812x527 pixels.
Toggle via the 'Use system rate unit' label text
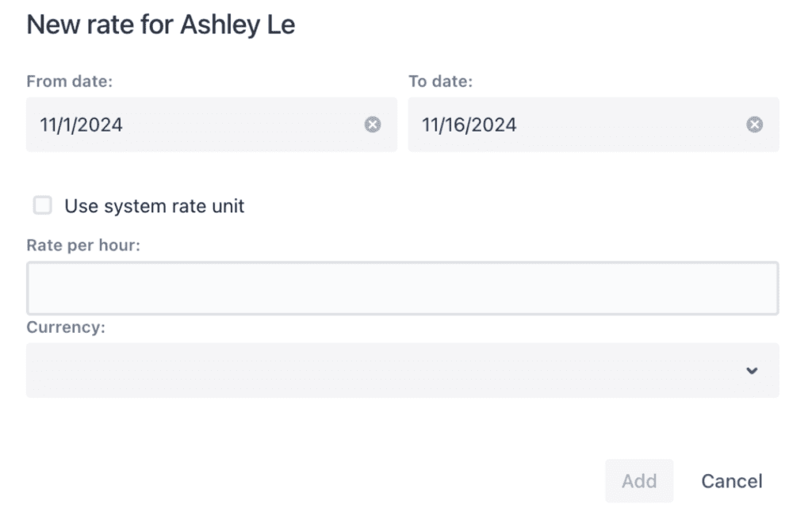click(154, 206)
